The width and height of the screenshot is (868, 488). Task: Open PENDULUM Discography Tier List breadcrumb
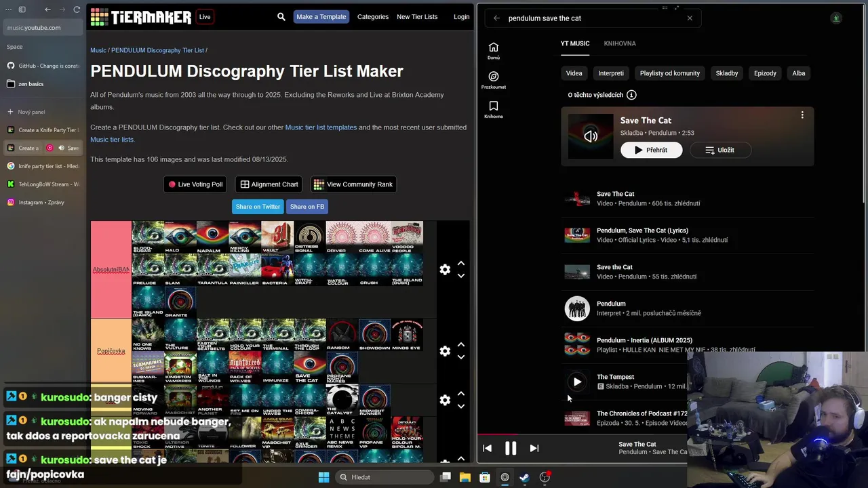tap(157, 50)
